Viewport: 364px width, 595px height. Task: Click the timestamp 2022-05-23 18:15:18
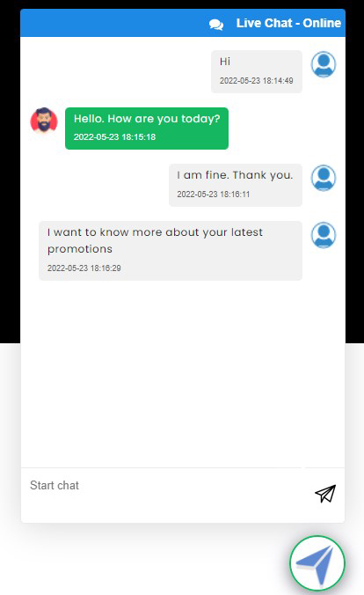pos(114,137)
